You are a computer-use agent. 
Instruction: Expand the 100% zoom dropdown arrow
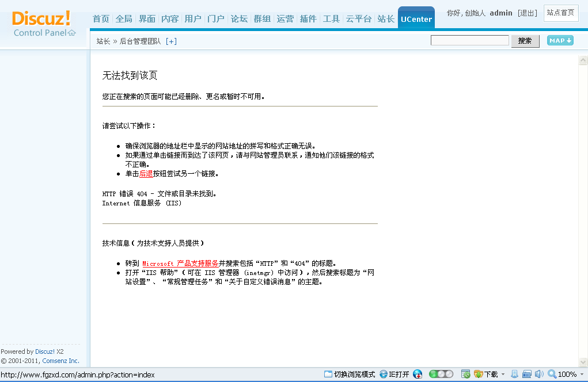pos(582,374)
